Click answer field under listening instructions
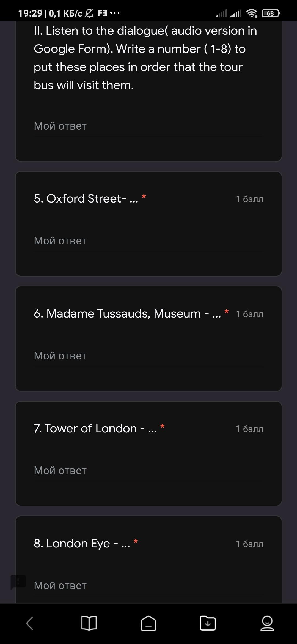 click(148, 126)
